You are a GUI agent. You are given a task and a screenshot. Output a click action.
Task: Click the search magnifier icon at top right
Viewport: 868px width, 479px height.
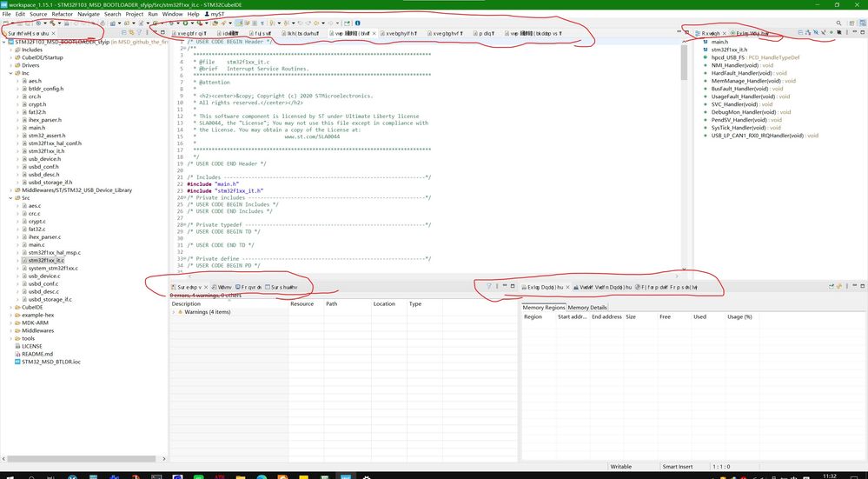(838, 23)
